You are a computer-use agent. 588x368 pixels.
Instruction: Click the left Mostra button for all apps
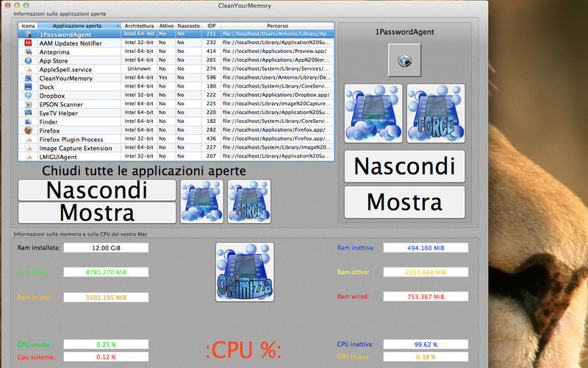[x=97, y=213]
